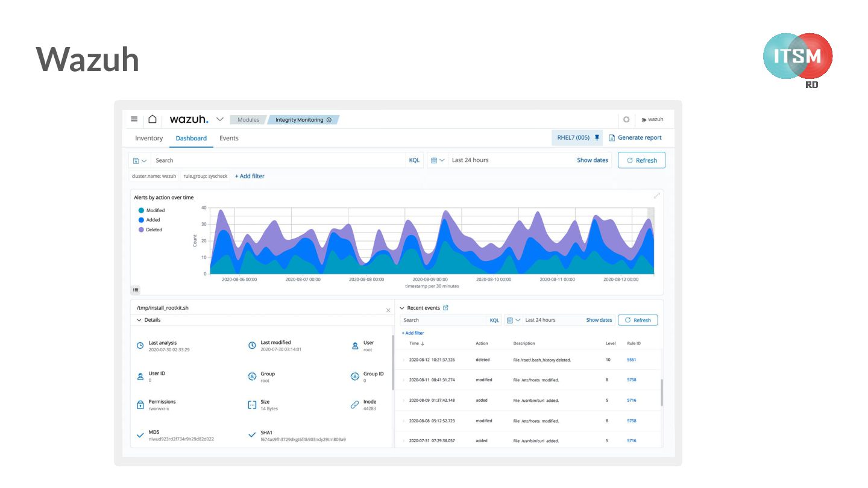Close the /tmp/install_rootkit.sh details panel

coord(388,310)
